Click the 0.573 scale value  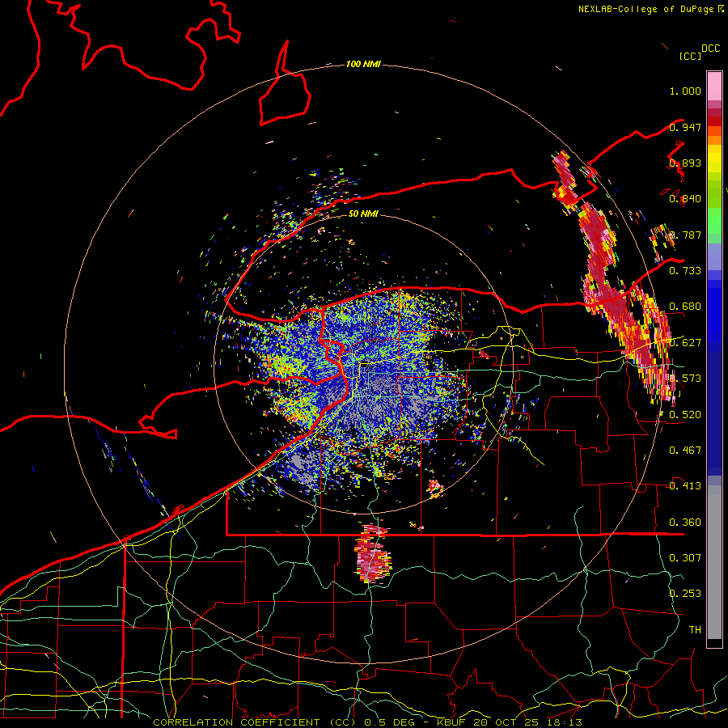685,379
